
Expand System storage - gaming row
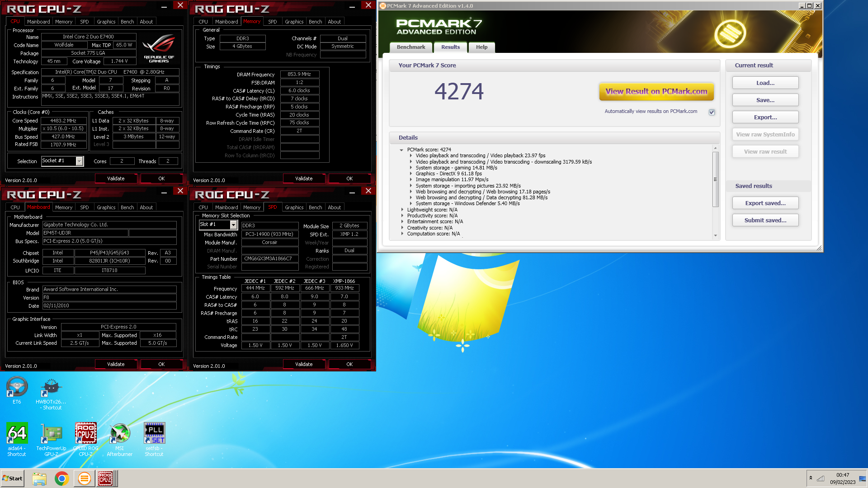tap(411, 168)
